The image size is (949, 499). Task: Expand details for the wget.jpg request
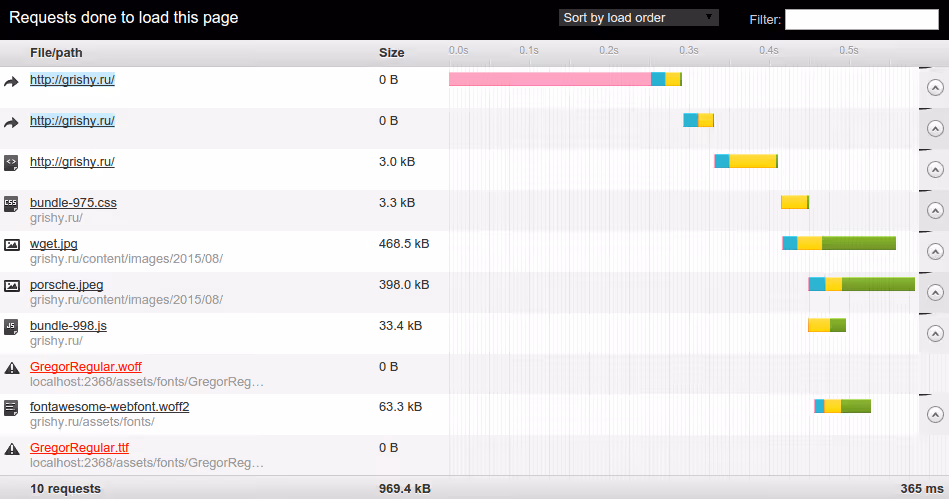(935, 251)
